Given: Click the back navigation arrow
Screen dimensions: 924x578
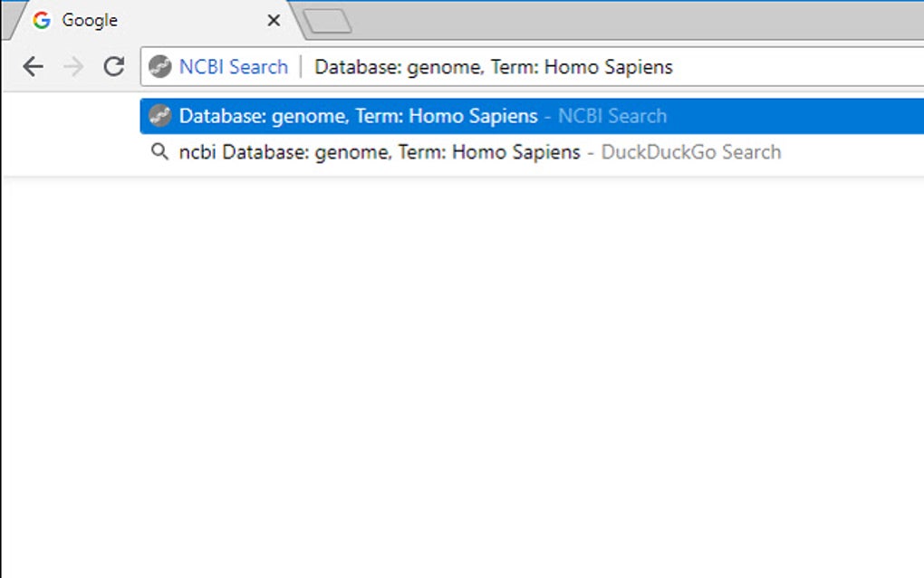Looking at the screenshot, I should 33,67.
